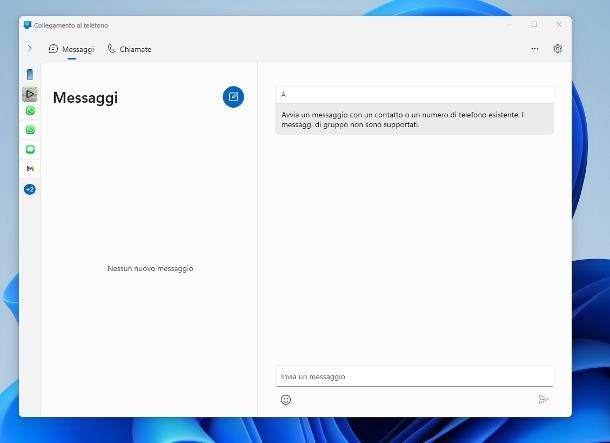Open the three-dots more options menu
Image resolution: width=610 pixels, height=443 pixels.
point(535,49)
